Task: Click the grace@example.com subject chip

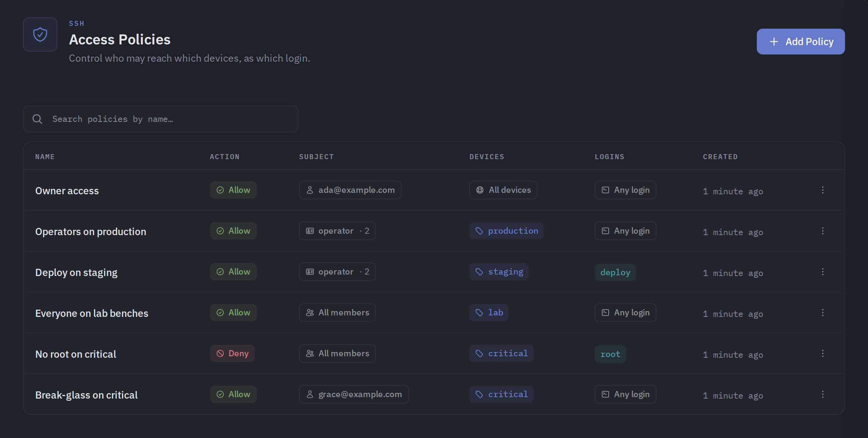Action: click(x=354, y=394)
